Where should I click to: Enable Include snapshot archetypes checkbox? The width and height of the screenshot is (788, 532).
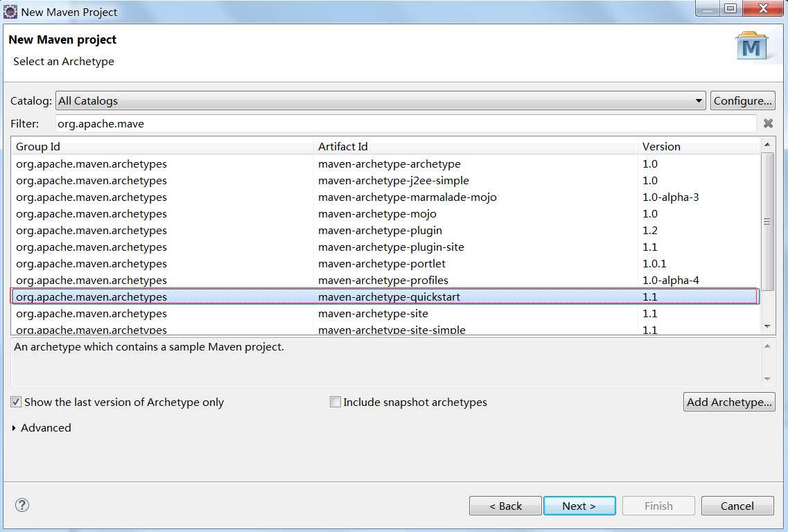[335, 402]
